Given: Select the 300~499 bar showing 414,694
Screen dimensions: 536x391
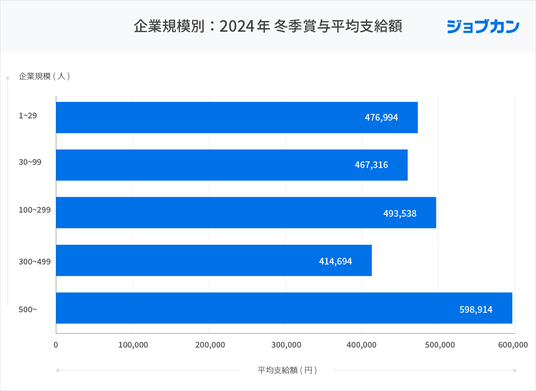Looking at the screenshot, I should click(214, 260).
